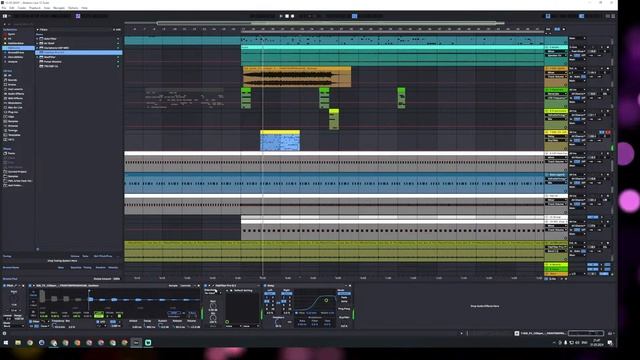640x360 pixels.
Task: Click yellow filter point in Delay display
Action: pos(326,300)
